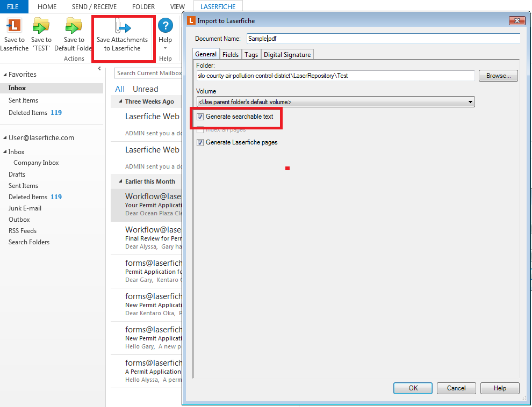Click the Search Current Mailbox box
The height and width of the screenshot is (407, 532).
(x=148, y=73)
